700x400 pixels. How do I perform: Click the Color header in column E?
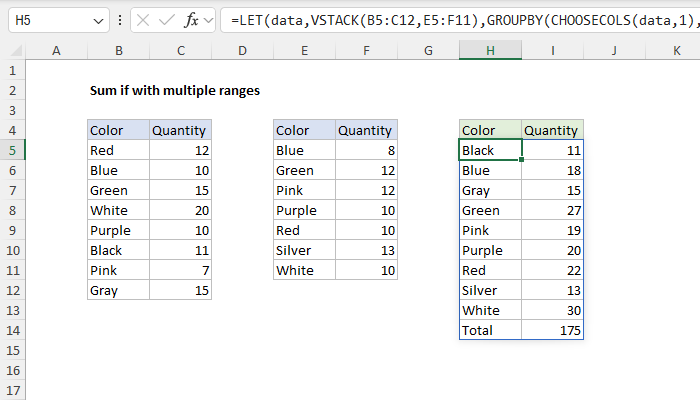coord(304,130)
